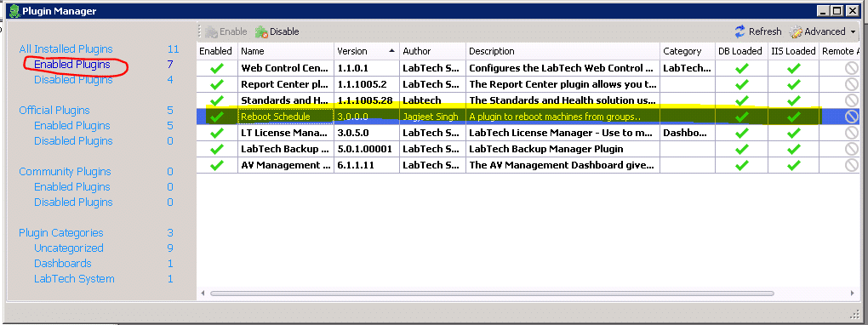Sort by the Author column header

click(x=432, y=51)
